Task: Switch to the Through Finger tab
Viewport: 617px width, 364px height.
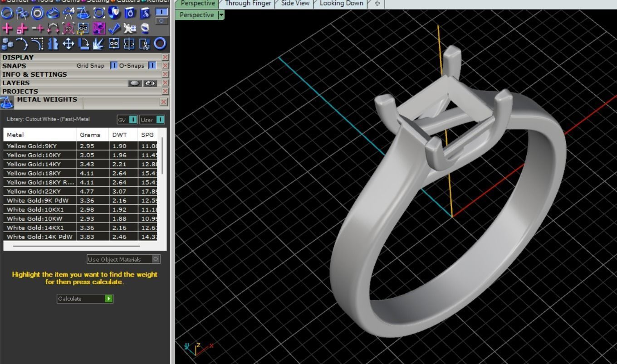Action: click(x=248, y=4)
